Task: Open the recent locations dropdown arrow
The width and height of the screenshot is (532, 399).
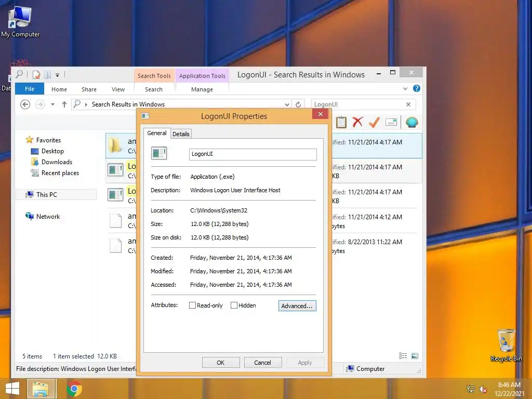Action: pos(52,104)
